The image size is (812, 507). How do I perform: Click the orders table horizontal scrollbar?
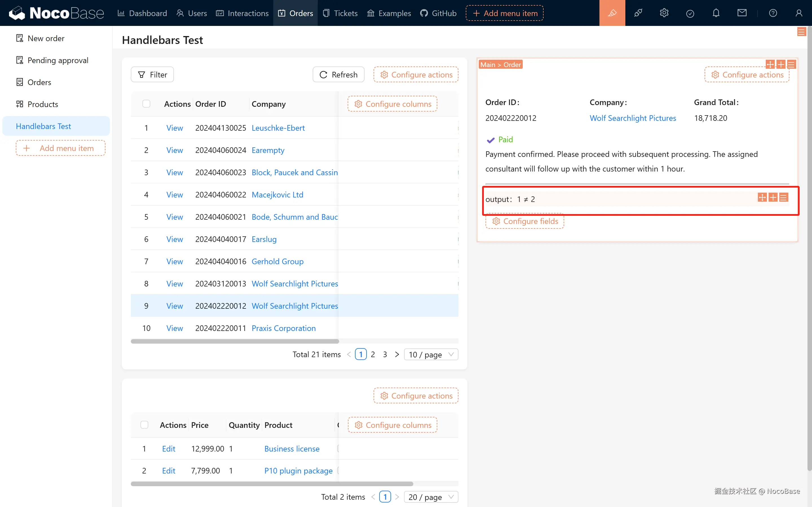235,341
